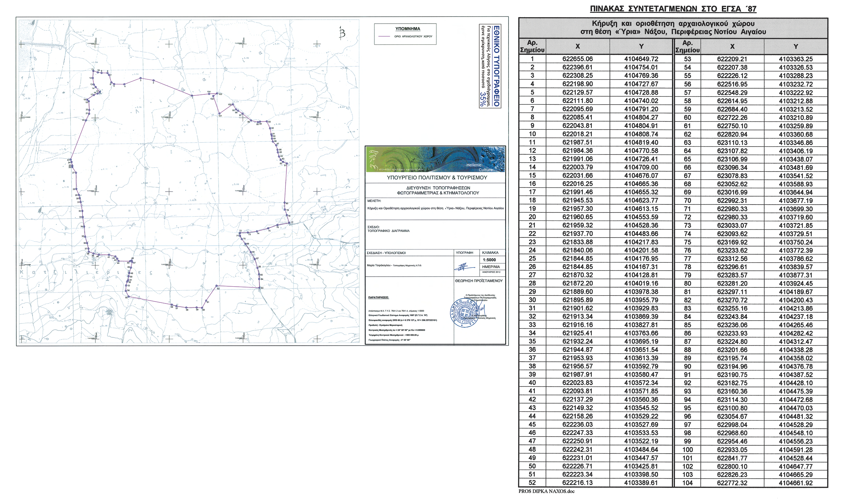
Task: Click boundary point 63 on the map
Action: [260, 288]
